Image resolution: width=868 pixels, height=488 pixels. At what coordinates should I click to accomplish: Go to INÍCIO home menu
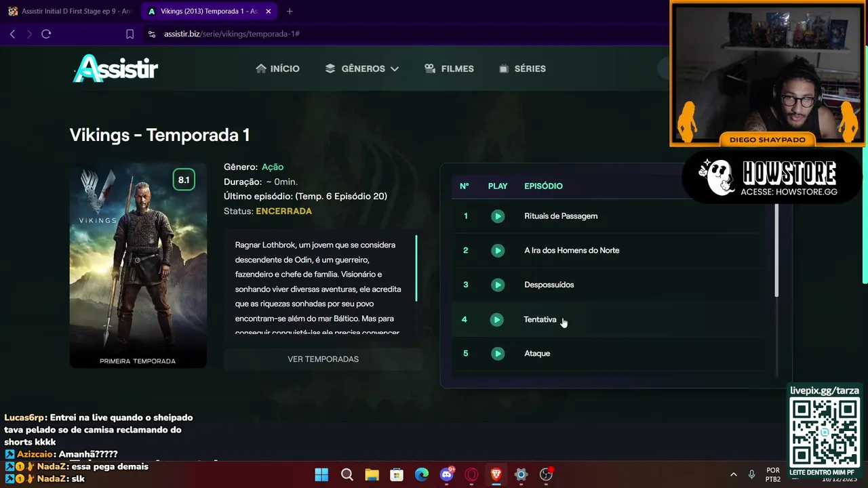click(277, 68)
